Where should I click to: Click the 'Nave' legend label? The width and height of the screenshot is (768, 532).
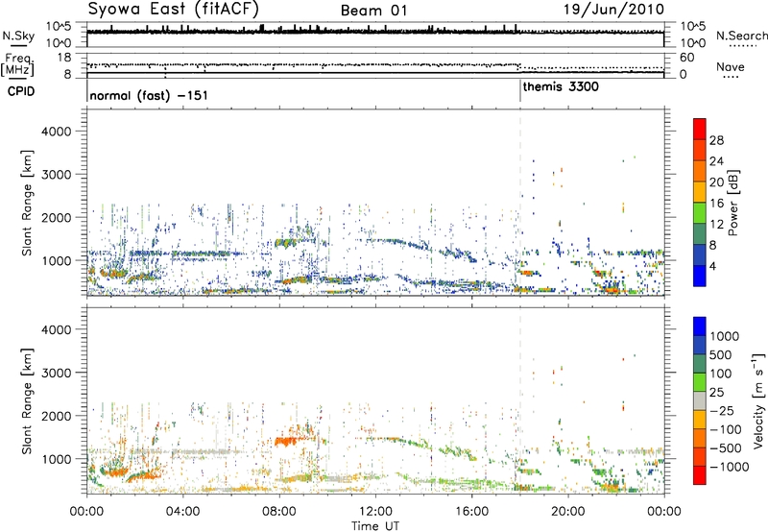pos(731,67)
